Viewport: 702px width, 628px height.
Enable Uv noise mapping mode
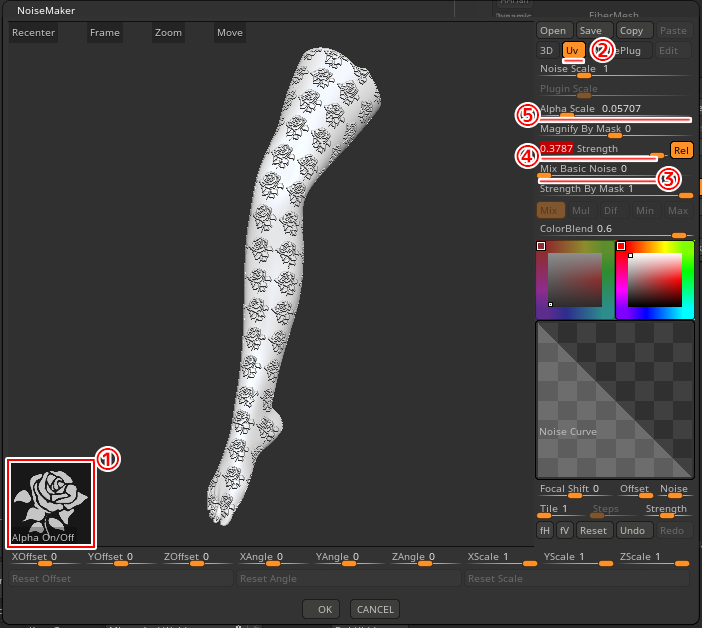pos(573,50)
